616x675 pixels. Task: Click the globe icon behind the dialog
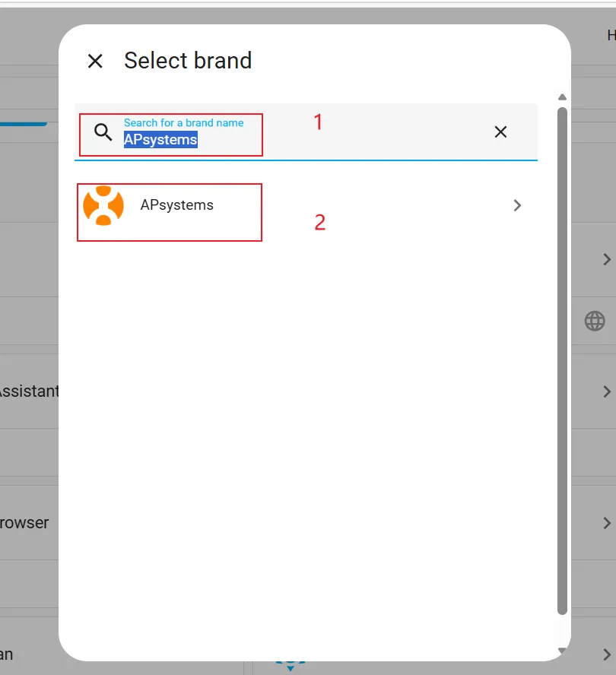coord(595,321)
